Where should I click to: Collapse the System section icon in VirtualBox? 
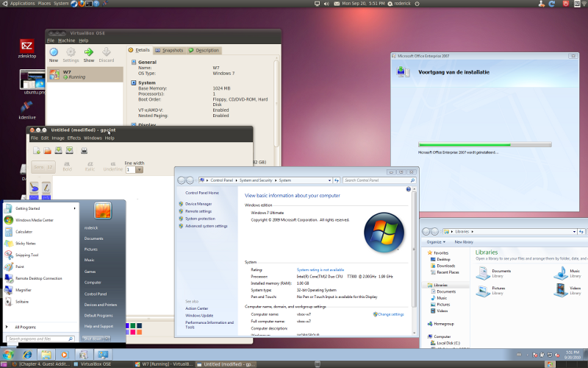(x=134, y=82)
